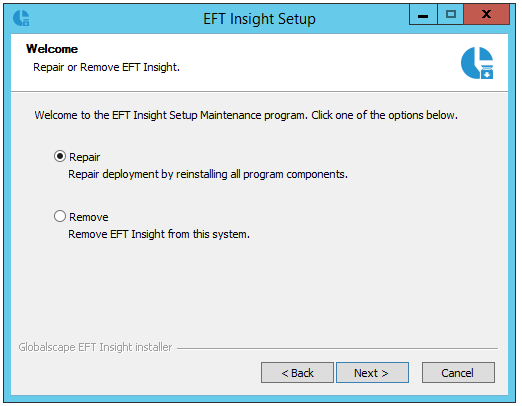Click the EFT Insight title bar icon
This screenshot has width=522, height=406.
click(21, 18)
